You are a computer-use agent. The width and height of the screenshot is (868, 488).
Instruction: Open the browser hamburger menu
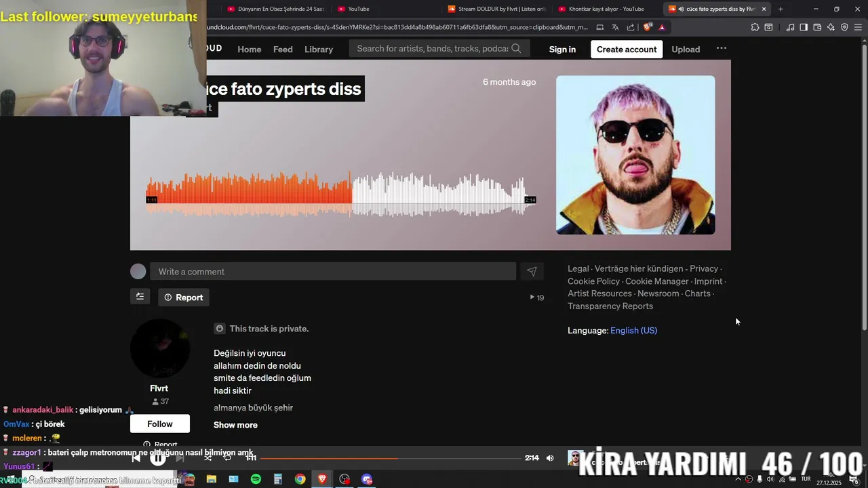(x=858, y=27)
